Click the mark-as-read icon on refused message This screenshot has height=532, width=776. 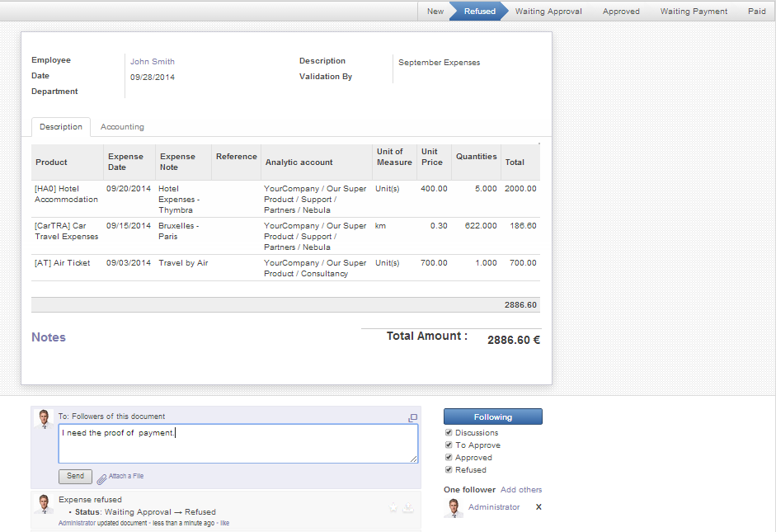tap(408, 507)
